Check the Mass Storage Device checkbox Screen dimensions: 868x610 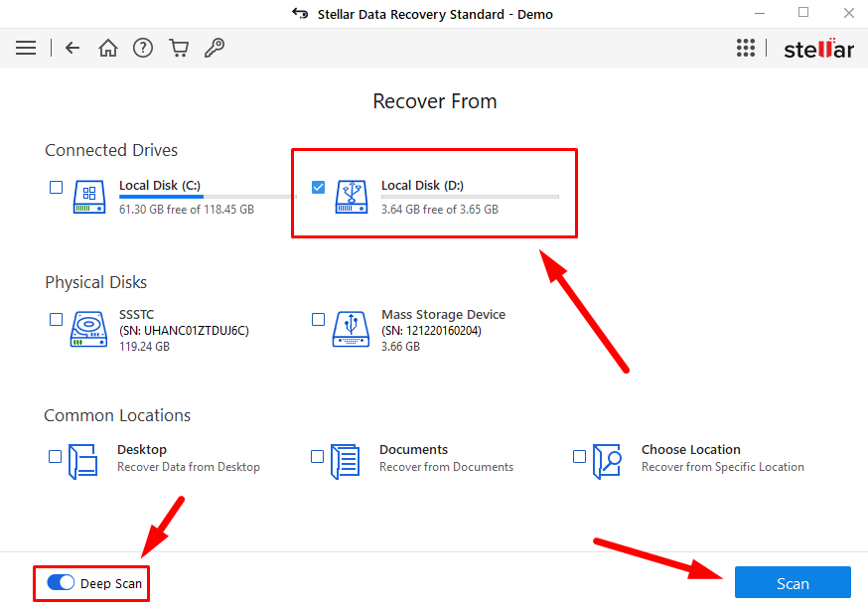(x=319, y=319)
